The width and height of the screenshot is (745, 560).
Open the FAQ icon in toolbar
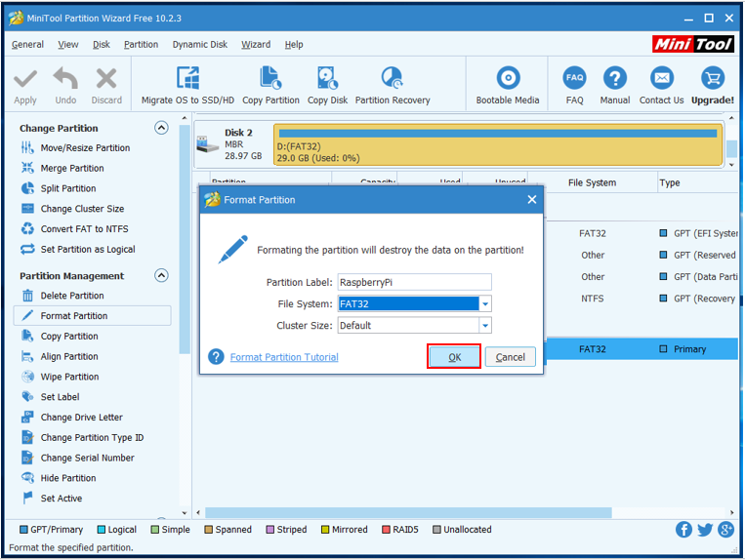pos(574,78)
